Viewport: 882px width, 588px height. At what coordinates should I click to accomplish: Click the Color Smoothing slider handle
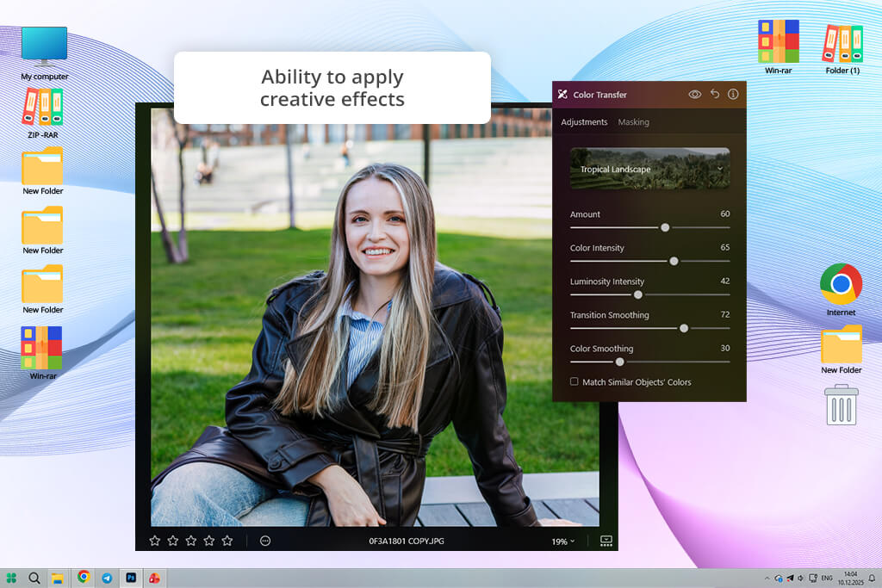(x=620, y=362)
